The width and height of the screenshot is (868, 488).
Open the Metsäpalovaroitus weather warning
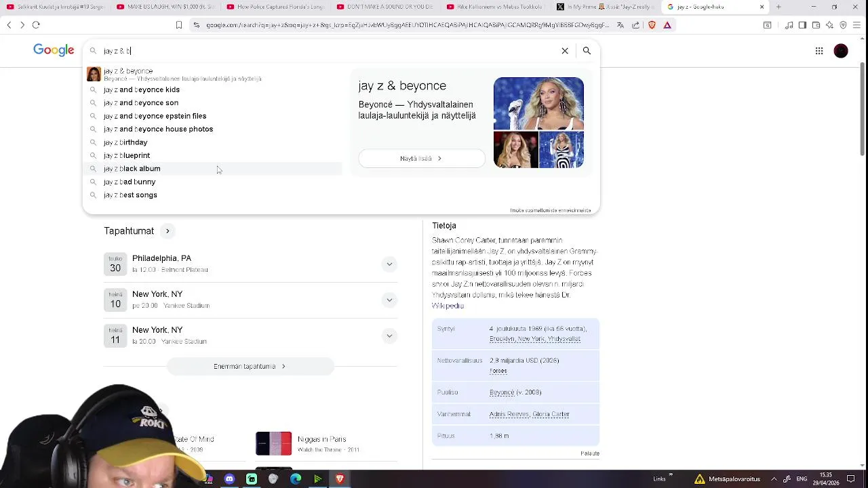click(726, 479)
